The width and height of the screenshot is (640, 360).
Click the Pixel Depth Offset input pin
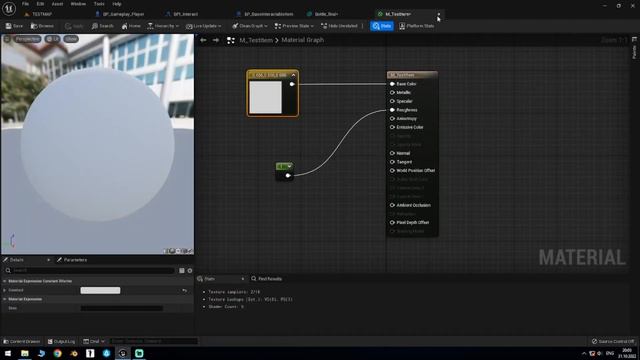coord(392,222)
